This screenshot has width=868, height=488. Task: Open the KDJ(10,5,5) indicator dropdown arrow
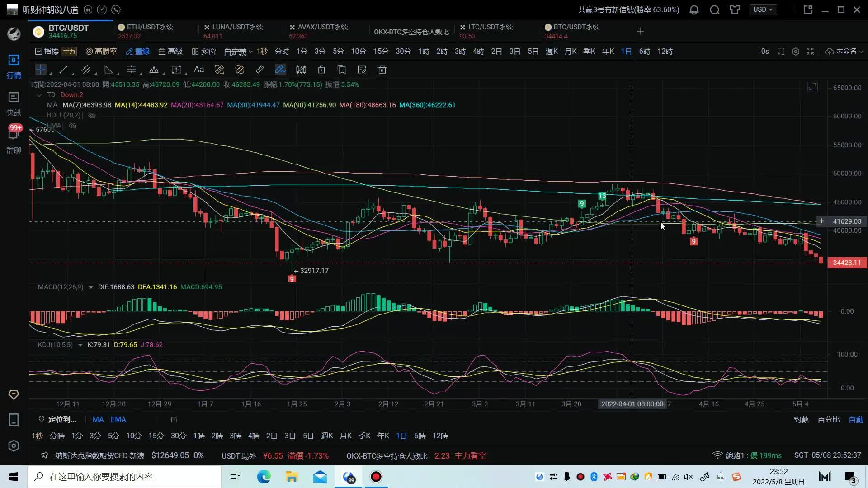(x=80, y=345)
